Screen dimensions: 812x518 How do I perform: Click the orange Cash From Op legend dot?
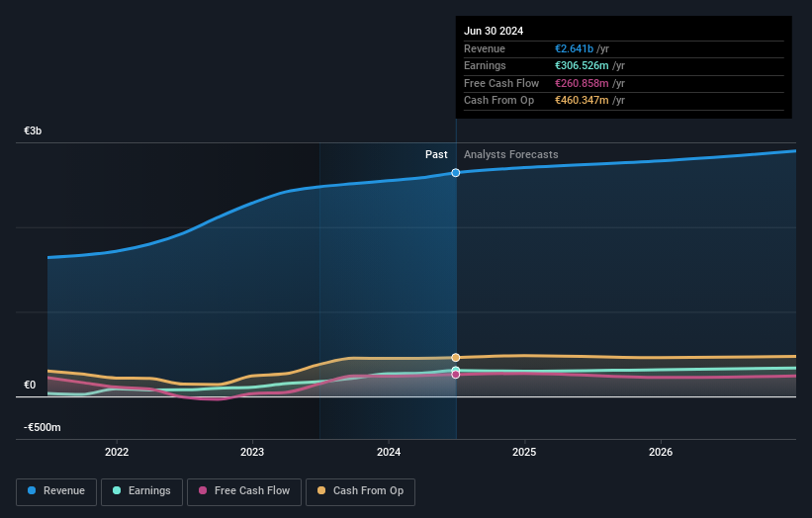[x=321, y=490]
